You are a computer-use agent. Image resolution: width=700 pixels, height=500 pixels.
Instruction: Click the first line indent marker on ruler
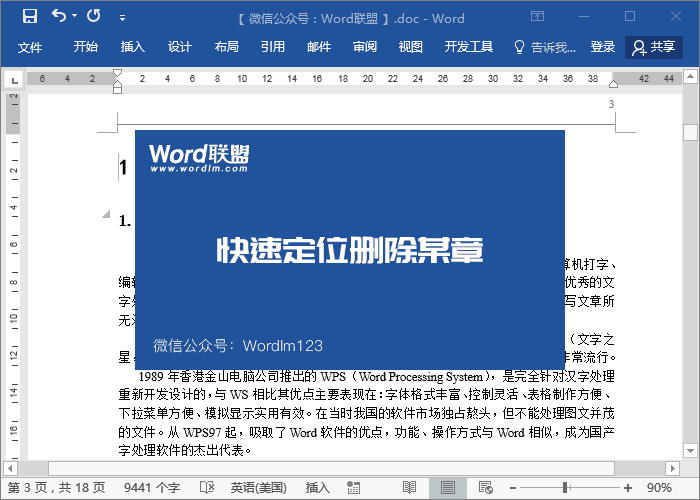point(117,73)
